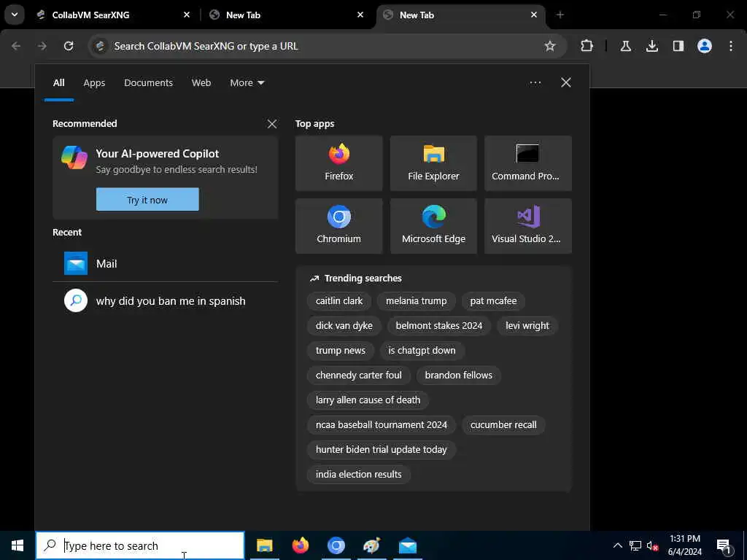Show hidden system tray icons
Screen dimensions: 747x560
pyautogui.click(x=617, y=545)
